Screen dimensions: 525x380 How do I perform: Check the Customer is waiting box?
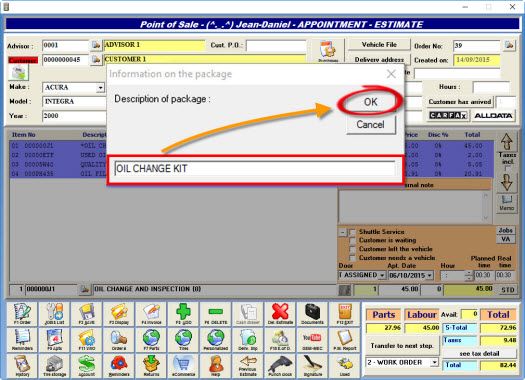pyautogui.click(x=352, y=241)
